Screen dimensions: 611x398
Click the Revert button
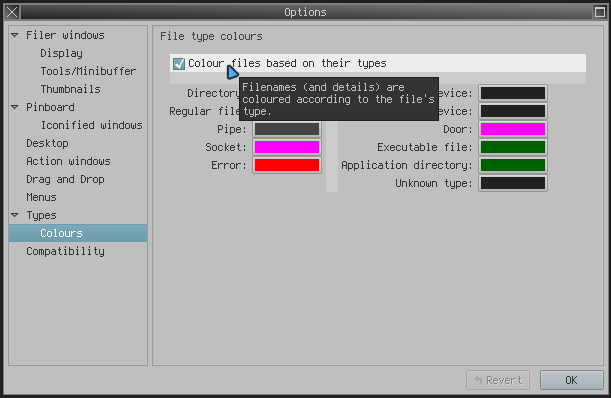(498, 380)
